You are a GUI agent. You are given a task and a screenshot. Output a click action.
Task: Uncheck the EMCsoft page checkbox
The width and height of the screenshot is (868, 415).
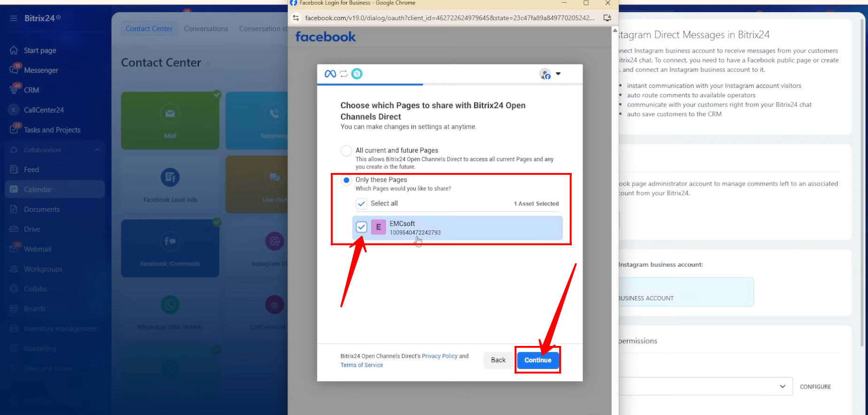pyautogui.click(x=361, y=227)
